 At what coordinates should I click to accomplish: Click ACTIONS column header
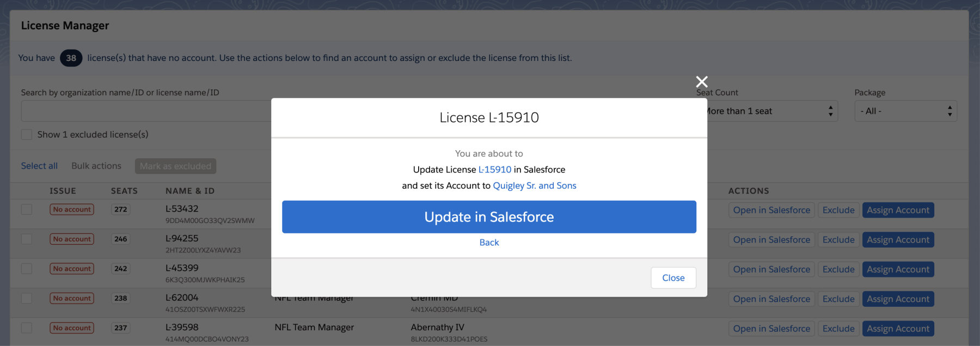point(749,191)
